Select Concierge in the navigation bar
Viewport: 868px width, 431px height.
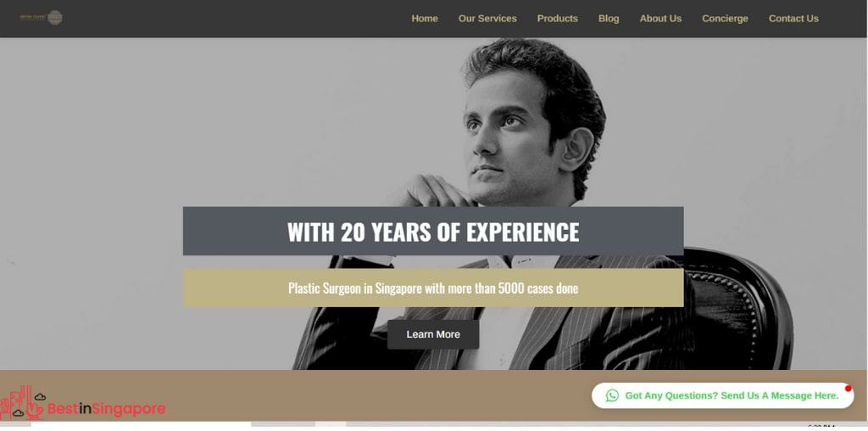725,19
